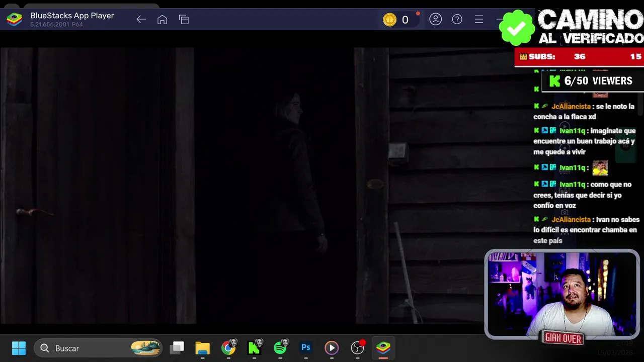Open OBS Studio from the taskbar
644x362 pixels.
click(x=358, y=347)
